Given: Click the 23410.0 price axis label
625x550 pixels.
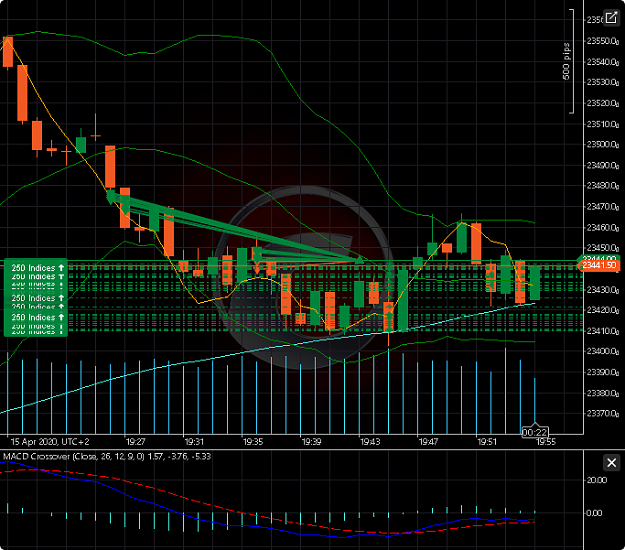Looking at the screenshot, I should click(603, 331).
